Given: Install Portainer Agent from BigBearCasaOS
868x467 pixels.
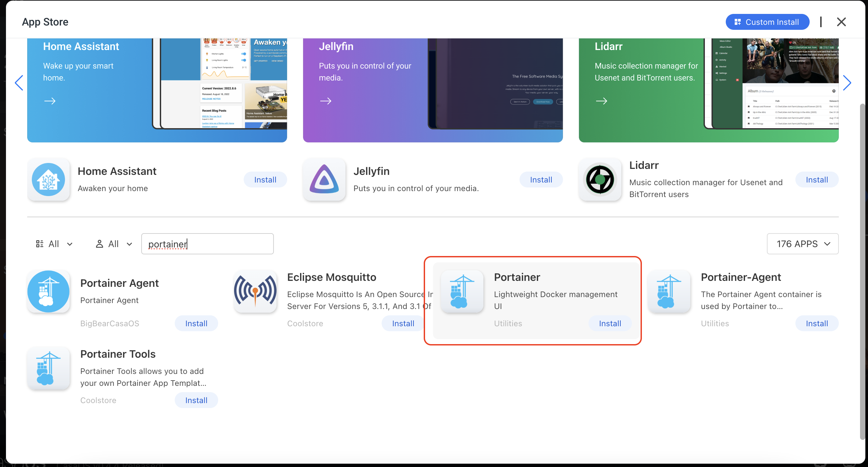Looking at the screenshot, I should point(196,324).
